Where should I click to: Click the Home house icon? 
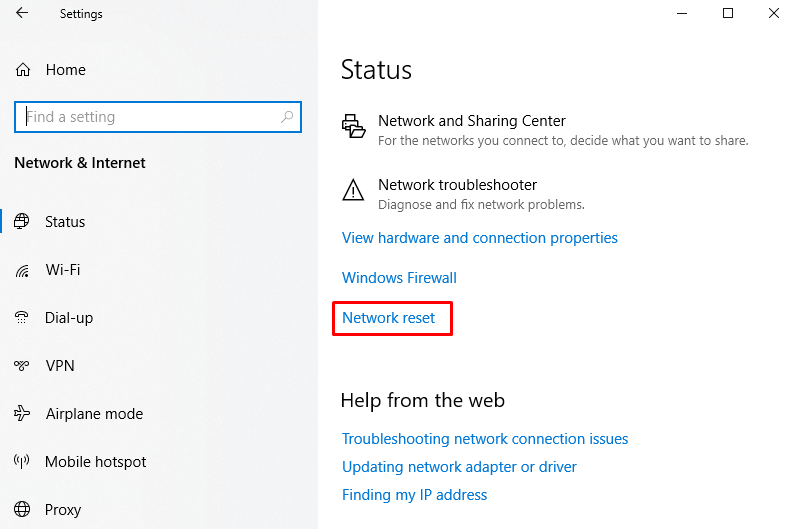pyautogui.click(x=23, y=70)
